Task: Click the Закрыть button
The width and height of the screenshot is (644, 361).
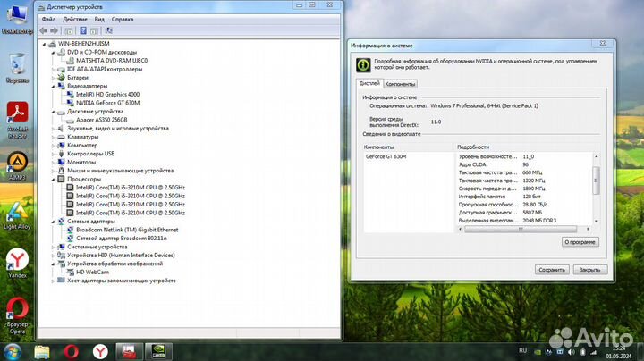Action: pyautogui.click(x=589, y=270)
